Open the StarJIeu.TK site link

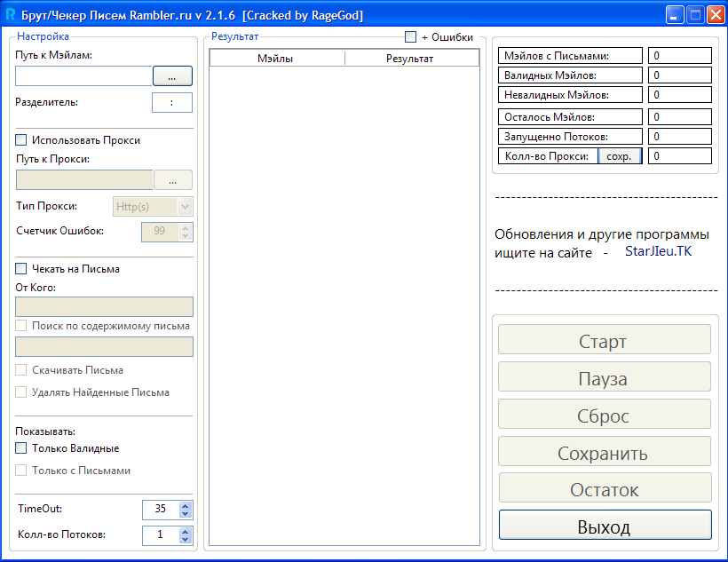658,251
